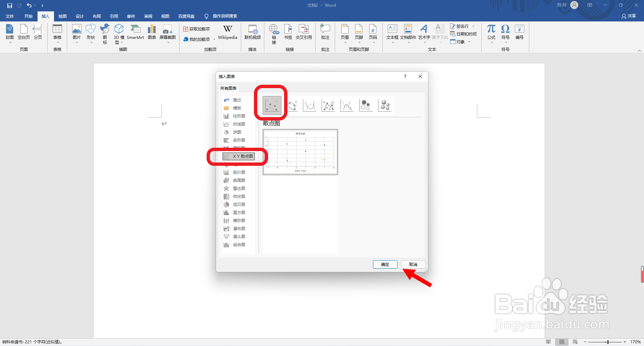
Task: Click Get Add-ins (获取加载项)
Action: click(197, 29)
